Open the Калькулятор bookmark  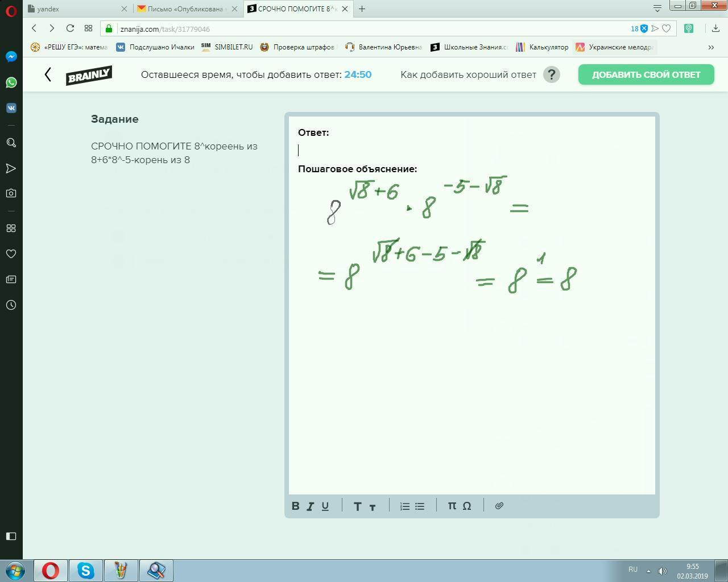click(542, 47)
